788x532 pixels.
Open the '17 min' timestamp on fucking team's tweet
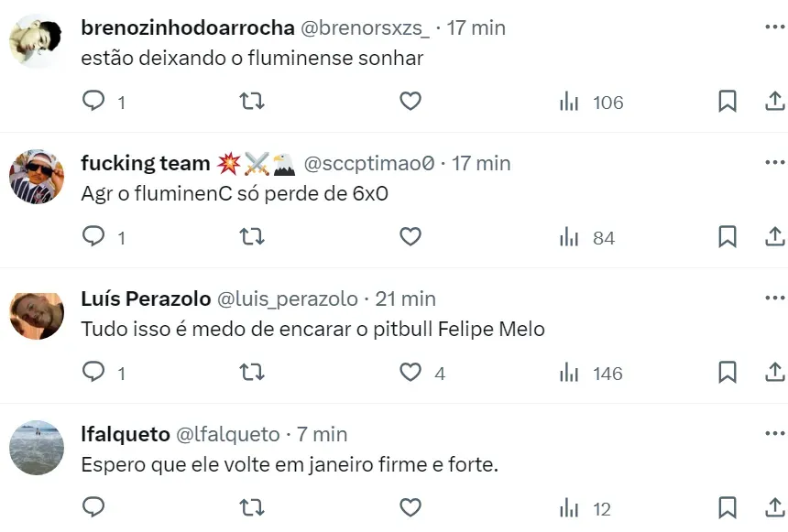click(481, 163)
